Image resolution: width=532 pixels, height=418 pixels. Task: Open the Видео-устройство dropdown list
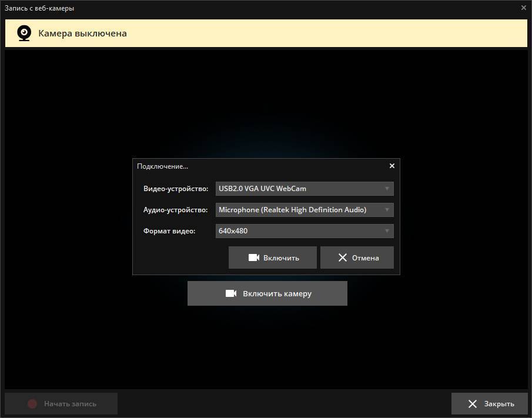click(387, 189)
